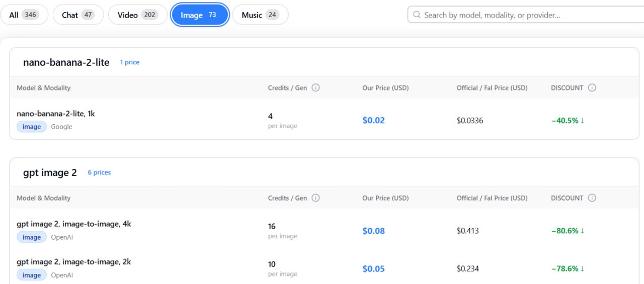
Task: Switch to the Video filter tab
Action: (x=138, y=15)
